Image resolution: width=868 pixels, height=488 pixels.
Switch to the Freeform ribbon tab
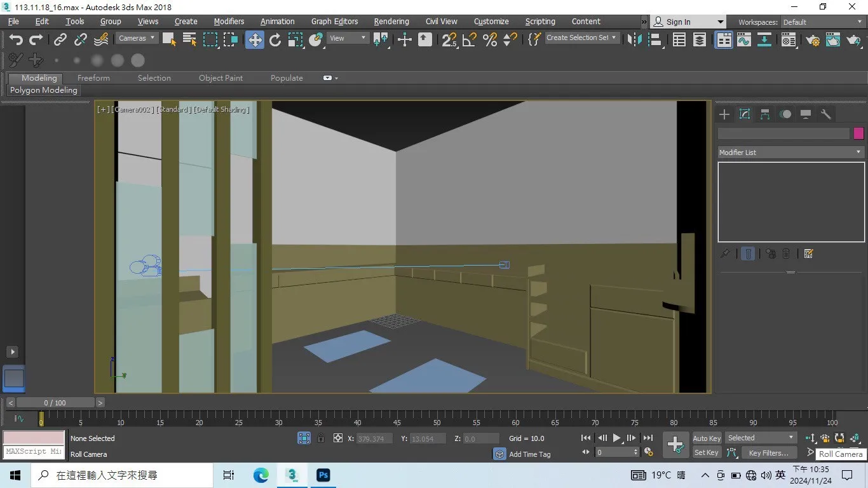coord(93,78)
